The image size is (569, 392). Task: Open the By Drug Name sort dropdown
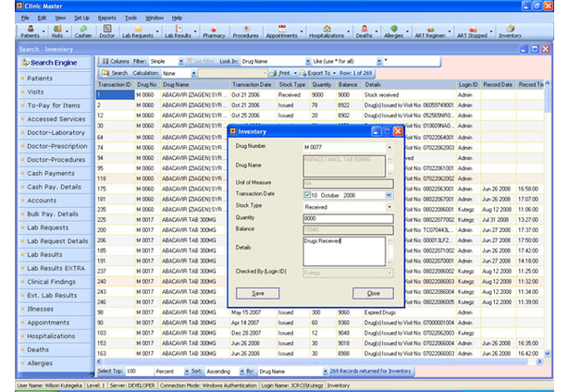325,372
